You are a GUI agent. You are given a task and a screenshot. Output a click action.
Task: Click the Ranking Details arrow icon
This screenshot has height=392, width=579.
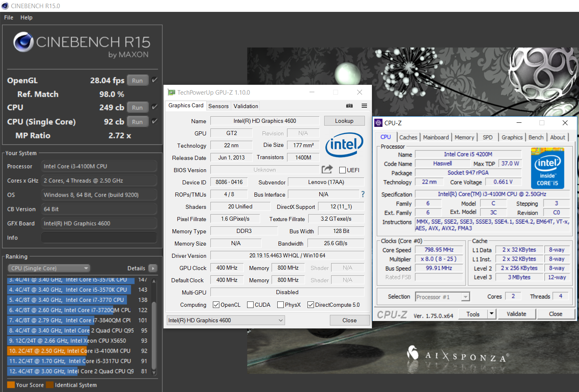[x=153, y=268]
